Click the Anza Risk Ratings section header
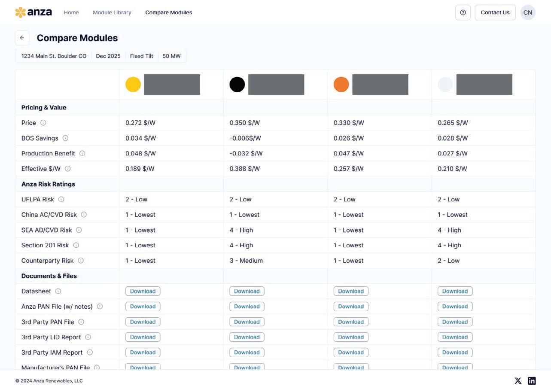 click(x=48, y=184)
